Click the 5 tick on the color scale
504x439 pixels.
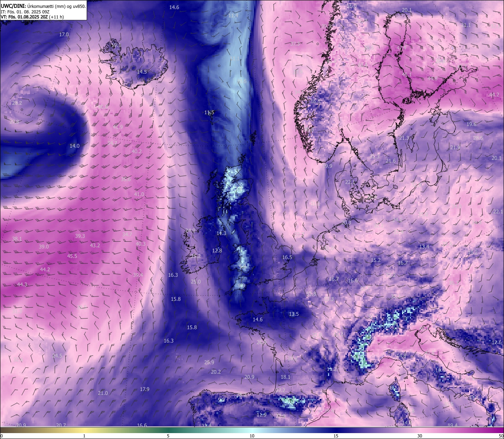coord(168,436)
